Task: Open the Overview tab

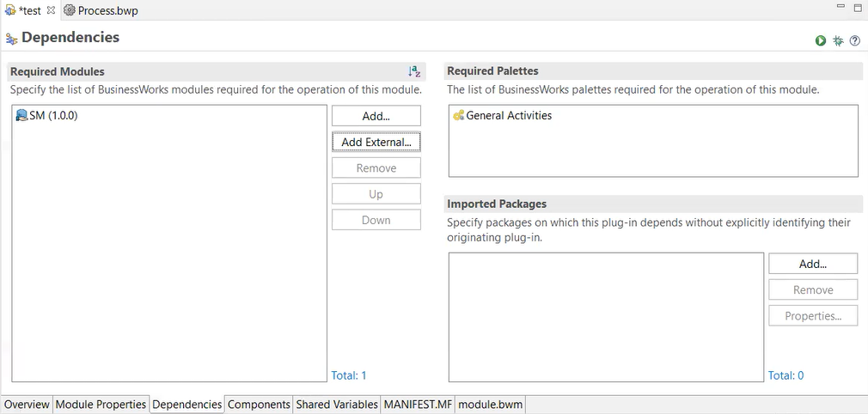Action: click(x=27, y=405)
